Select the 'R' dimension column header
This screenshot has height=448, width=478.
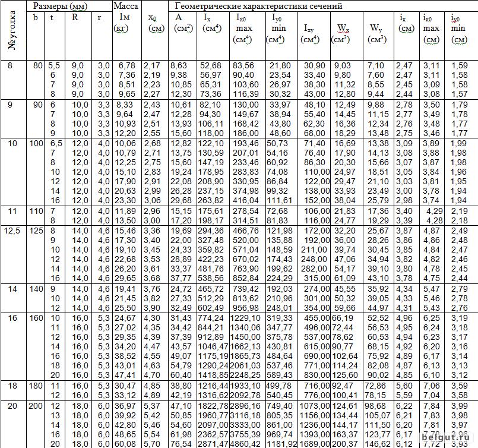(75, 18)
